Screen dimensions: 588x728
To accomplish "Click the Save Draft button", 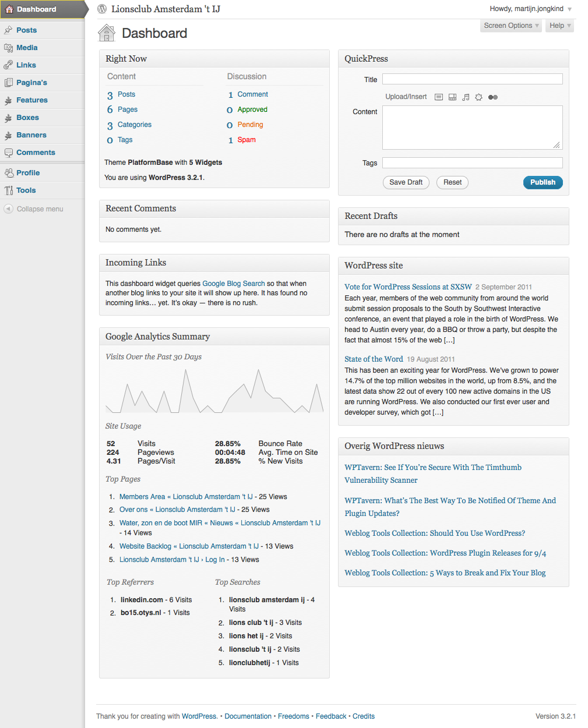I will [x=406, y=182].
